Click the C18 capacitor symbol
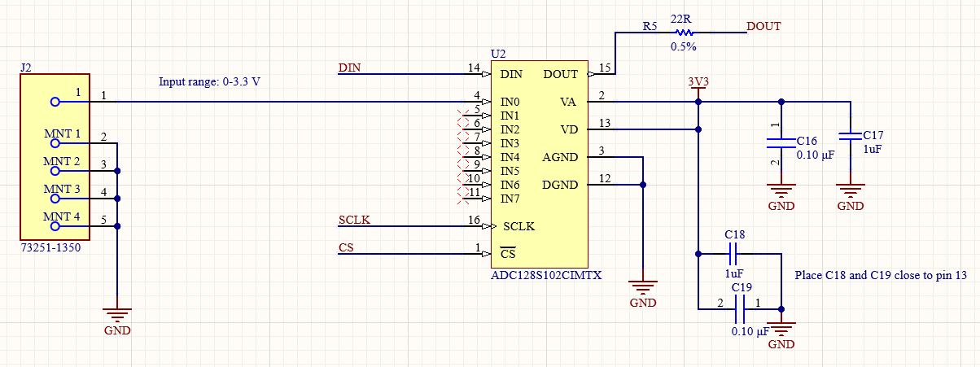The image size is (980, 367). point(734,253)
